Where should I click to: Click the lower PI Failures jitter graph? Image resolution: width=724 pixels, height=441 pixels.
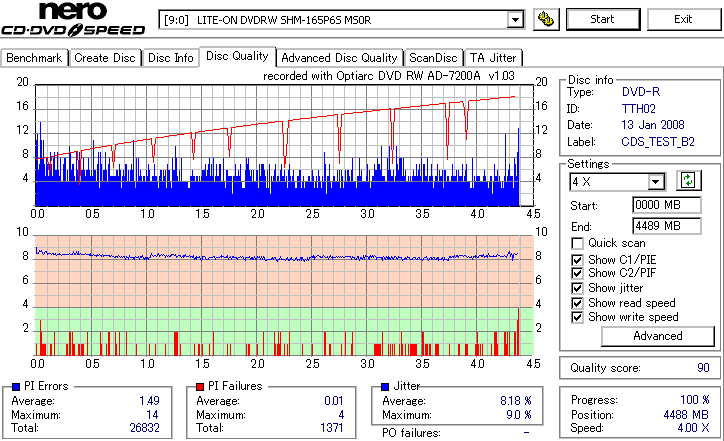[284, 296]
